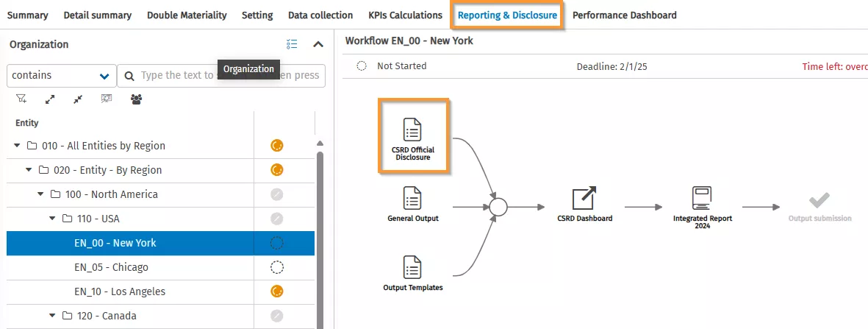Switch to the Double Materiality tab

[187, 15]
